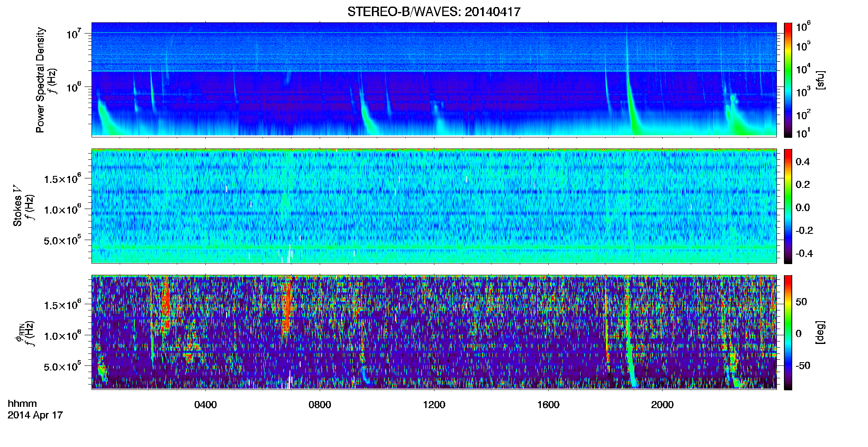This screenshot has height=447, width=868.
Task: Click the 1200 time axis label
Action: [434, 404]
